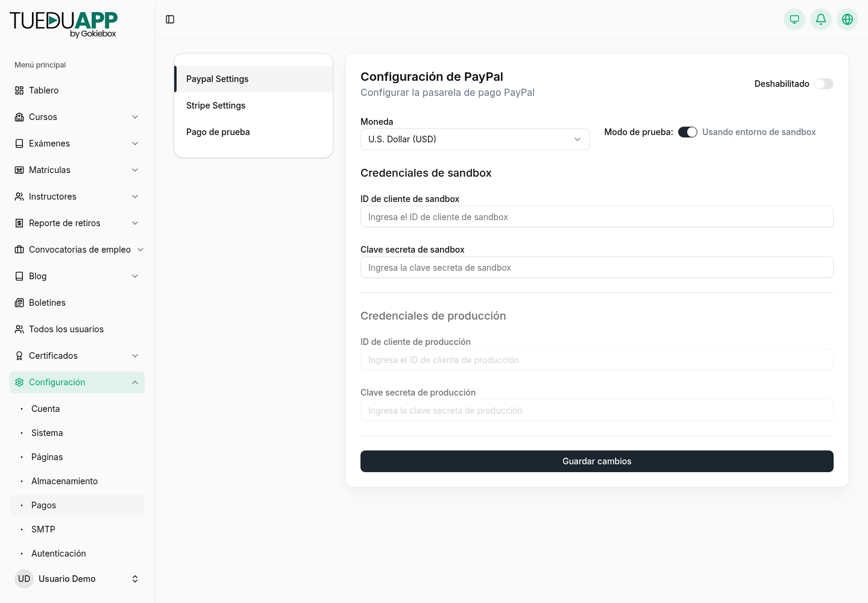Click the Certificados award icon
868x603 pixels.
[19, 356]
